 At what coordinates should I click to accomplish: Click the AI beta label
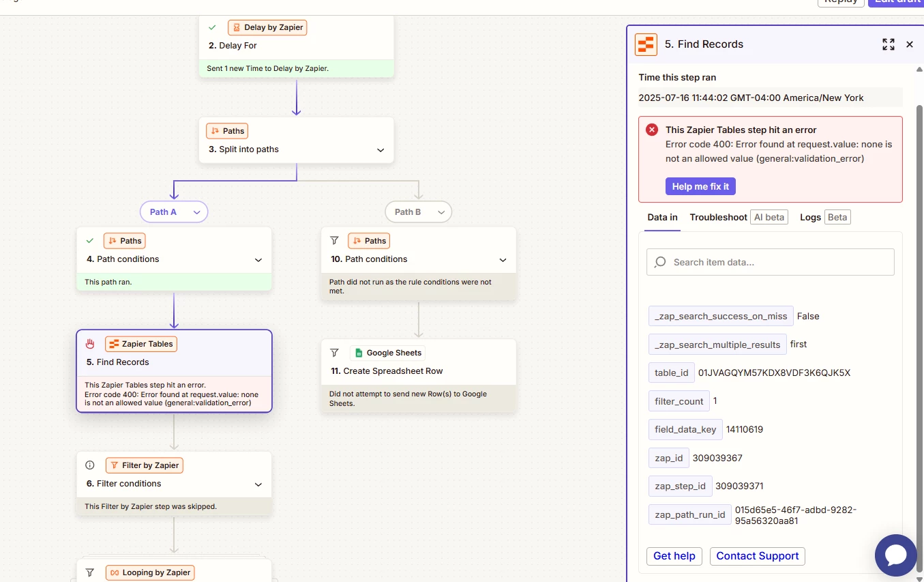769,217
